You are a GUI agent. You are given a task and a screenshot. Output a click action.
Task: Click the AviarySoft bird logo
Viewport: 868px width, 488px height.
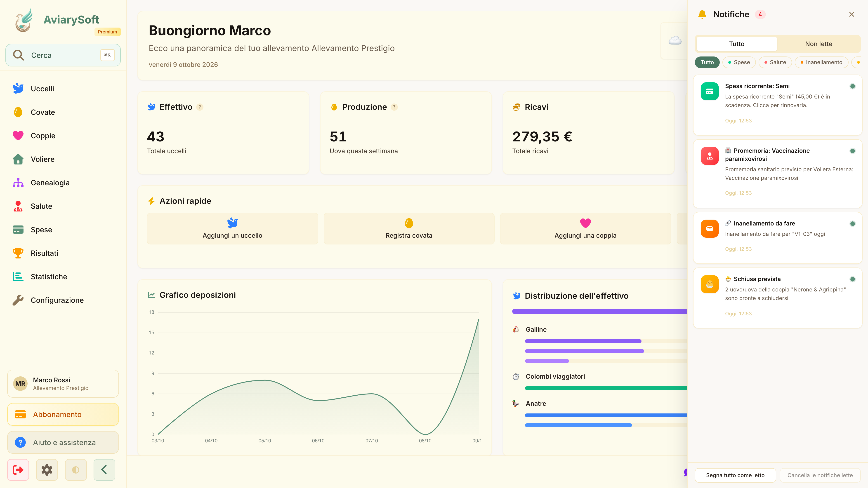point(24,20)
